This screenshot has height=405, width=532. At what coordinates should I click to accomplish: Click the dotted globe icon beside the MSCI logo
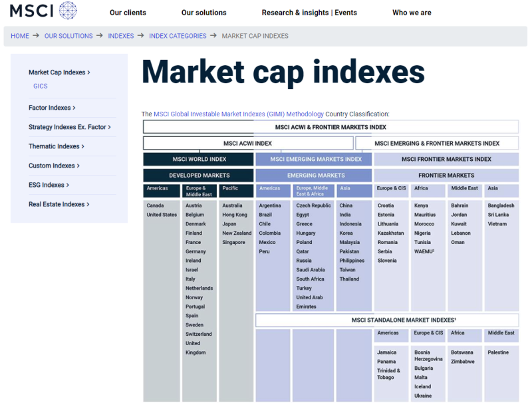[x=67, y=11]
